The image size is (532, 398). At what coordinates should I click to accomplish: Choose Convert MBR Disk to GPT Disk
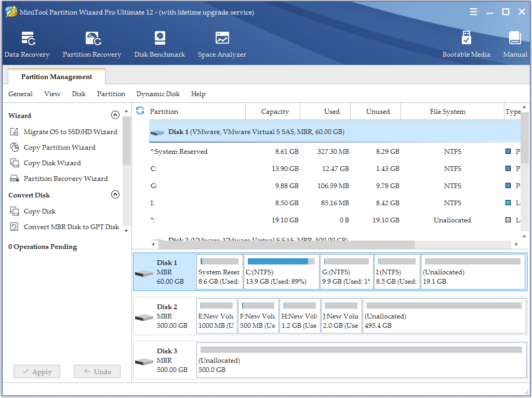point(71,227)
